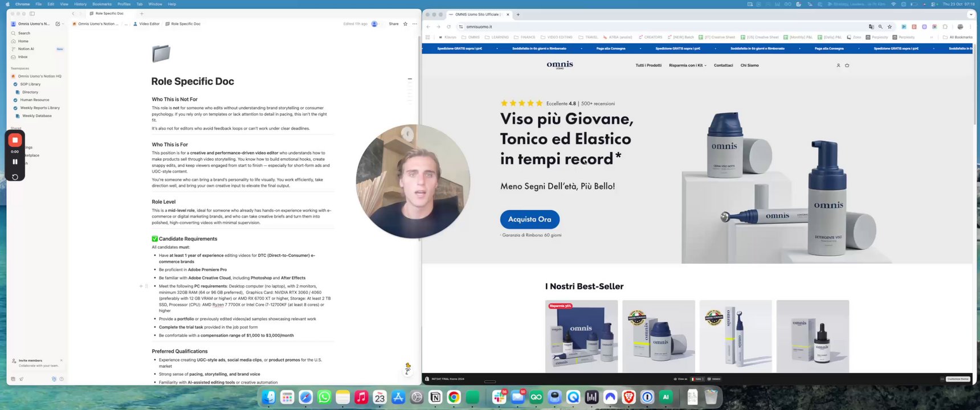
Task: Open the Notion Inbox
Action: [x=37, y=57]
